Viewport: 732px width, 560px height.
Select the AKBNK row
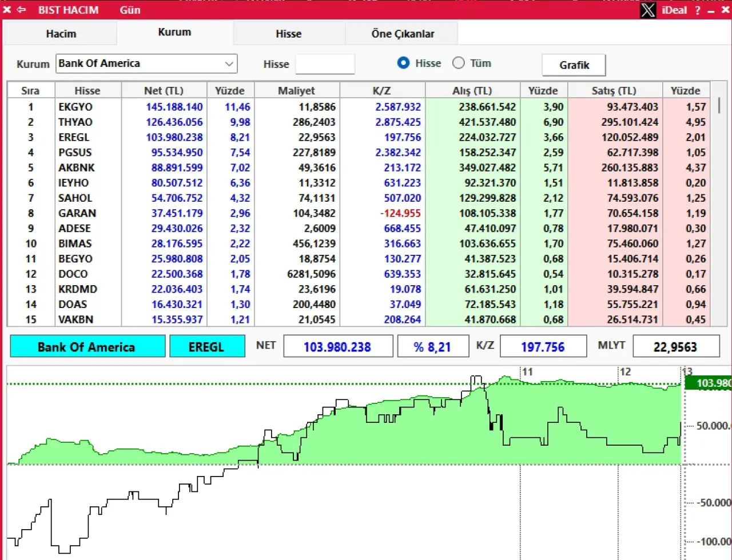click(359, 167)
